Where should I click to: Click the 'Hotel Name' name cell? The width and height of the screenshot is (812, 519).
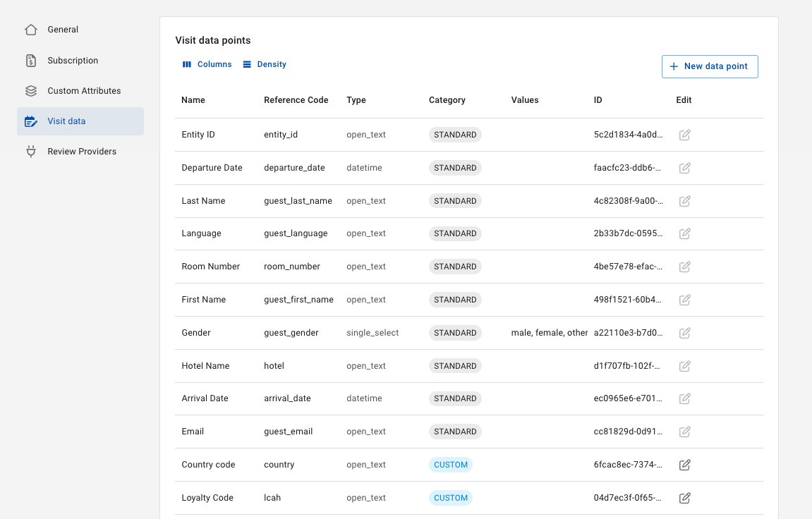coord(205,366)
